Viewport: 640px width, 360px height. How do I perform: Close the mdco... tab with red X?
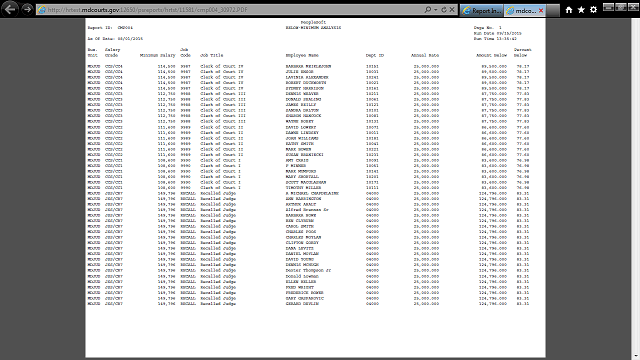coord(541,11)
